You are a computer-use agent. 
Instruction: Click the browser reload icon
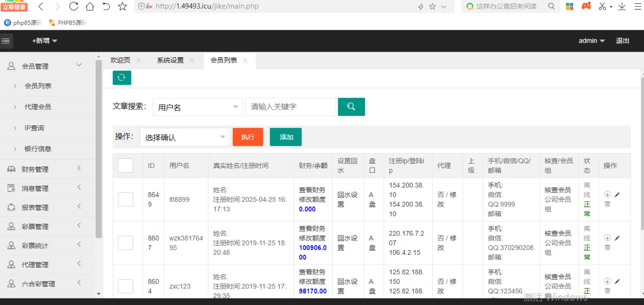[x=74, y=6]
